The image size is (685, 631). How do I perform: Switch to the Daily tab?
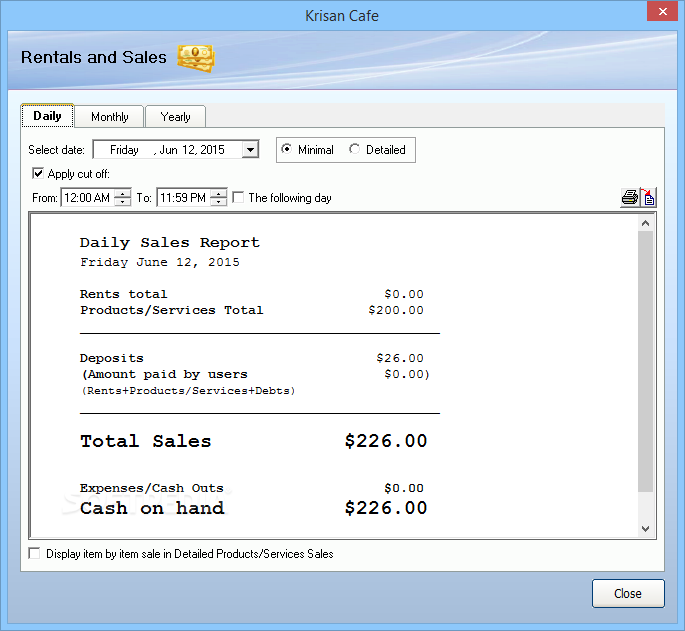[47, 116]
